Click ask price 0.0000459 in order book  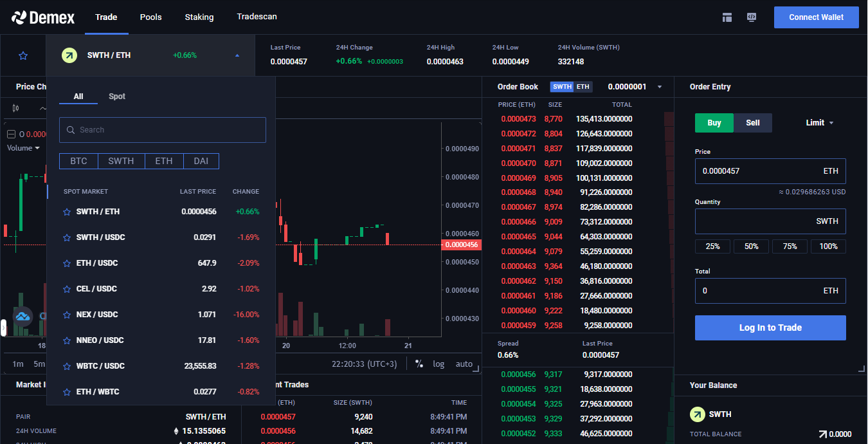pos(518,326)
